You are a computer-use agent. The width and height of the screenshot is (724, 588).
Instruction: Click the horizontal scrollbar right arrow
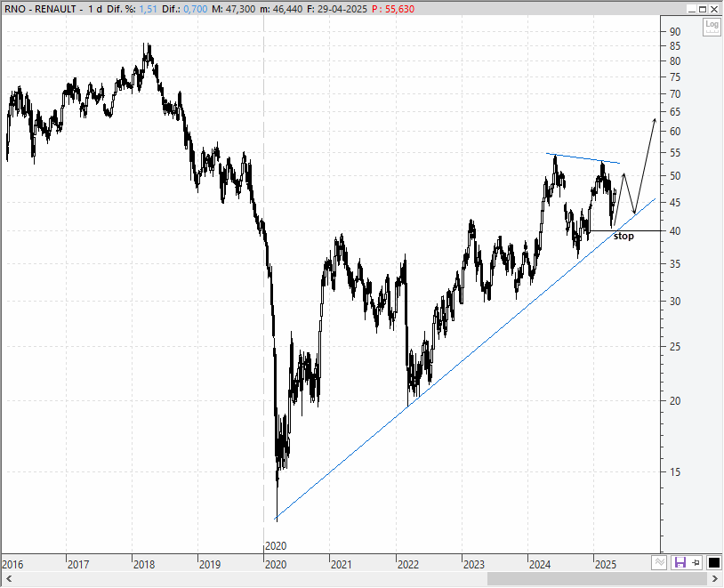715,579
